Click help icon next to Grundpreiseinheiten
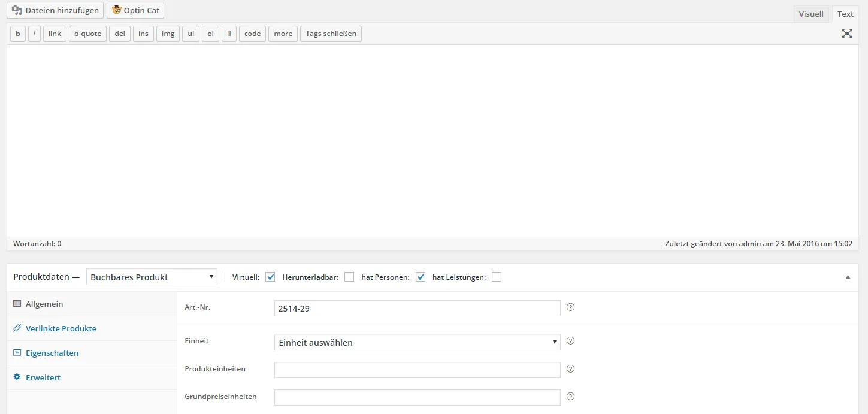868x414 pixels. tap(570, 396)
